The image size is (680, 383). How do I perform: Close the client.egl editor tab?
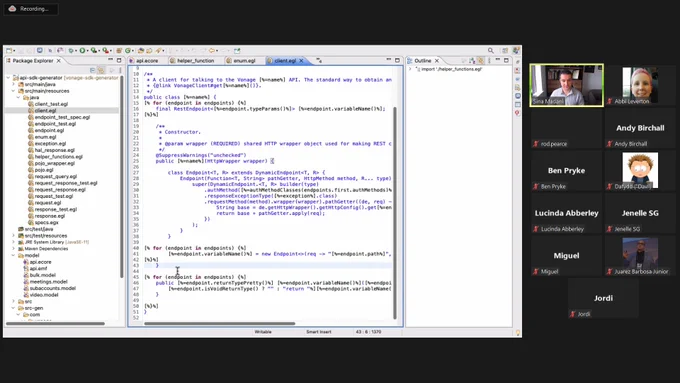(301, 61)
